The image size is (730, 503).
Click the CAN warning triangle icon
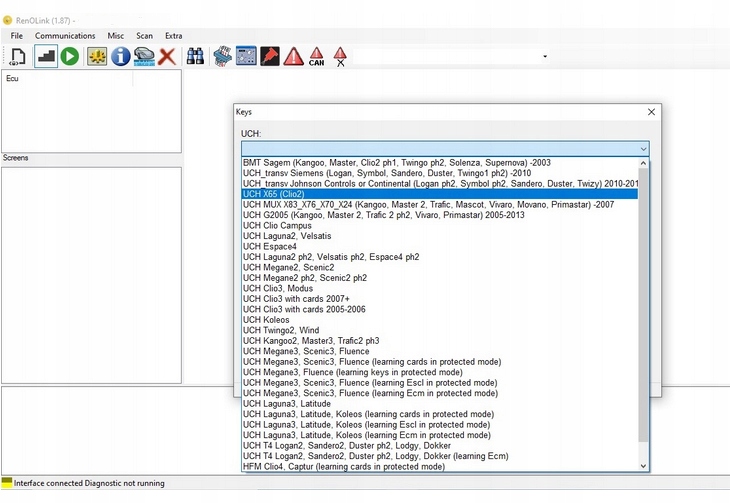pyautogui.click(x=316, y=57)
